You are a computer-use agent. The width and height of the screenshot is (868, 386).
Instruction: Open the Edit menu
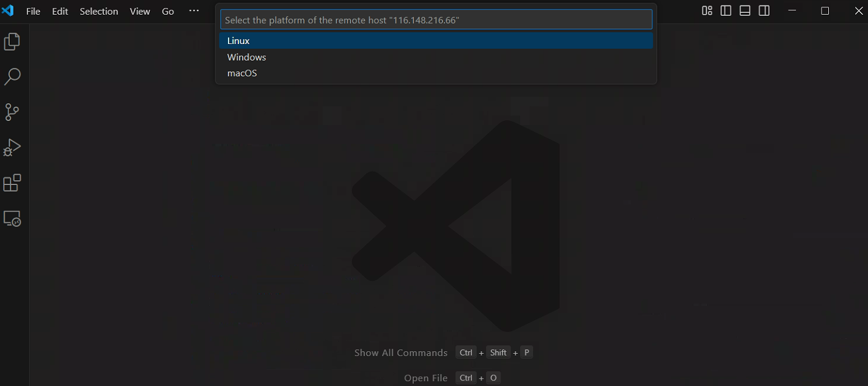[60, 11]
